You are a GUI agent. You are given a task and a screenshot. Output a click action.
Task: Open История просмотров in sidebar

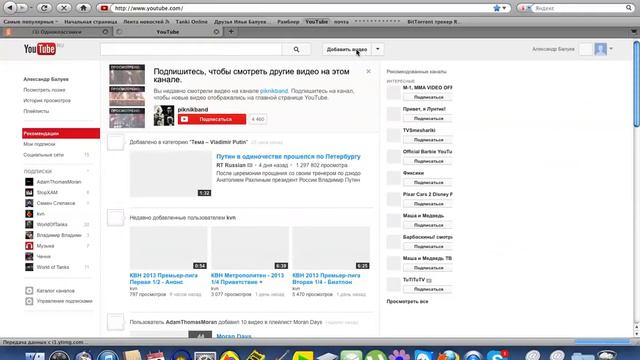[x=47, y=100]
